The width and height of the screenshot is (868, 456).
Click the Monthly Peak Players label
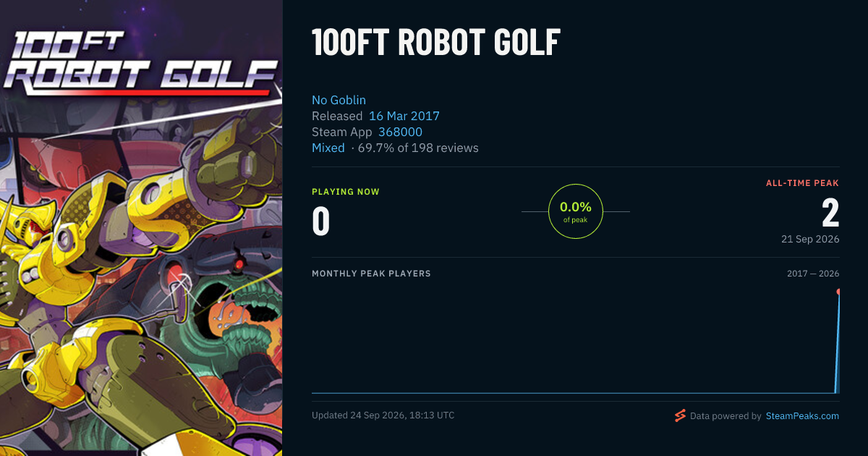click(371, 274)
